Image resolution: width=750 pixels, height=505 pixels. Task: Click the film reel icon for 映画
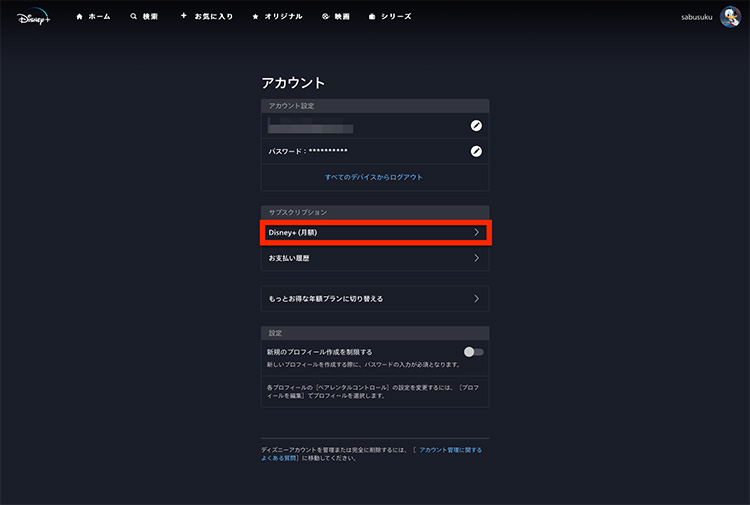325,17
